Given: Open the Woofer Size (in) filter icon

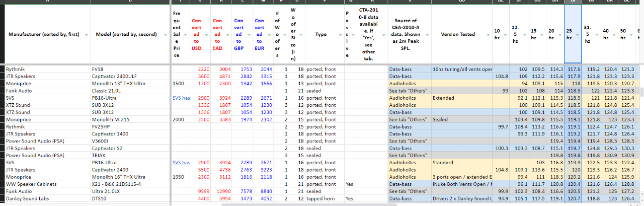Looking at the screenshot, I should coord(301,34).
